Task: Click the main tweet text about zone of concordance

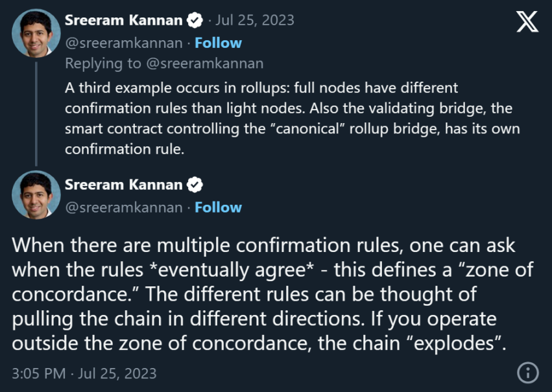Action: click(x=259, y=294)
